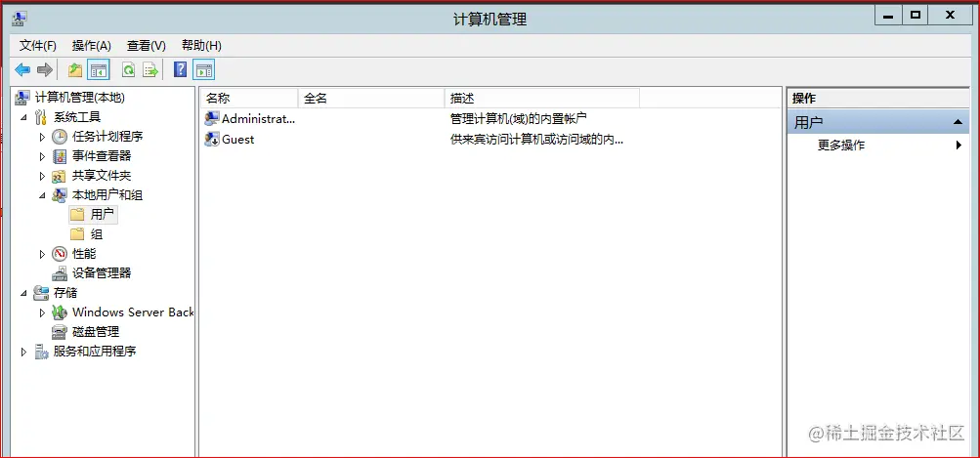Expand the 性能 tree node
The image size is (980, 458).
(42, 254)
